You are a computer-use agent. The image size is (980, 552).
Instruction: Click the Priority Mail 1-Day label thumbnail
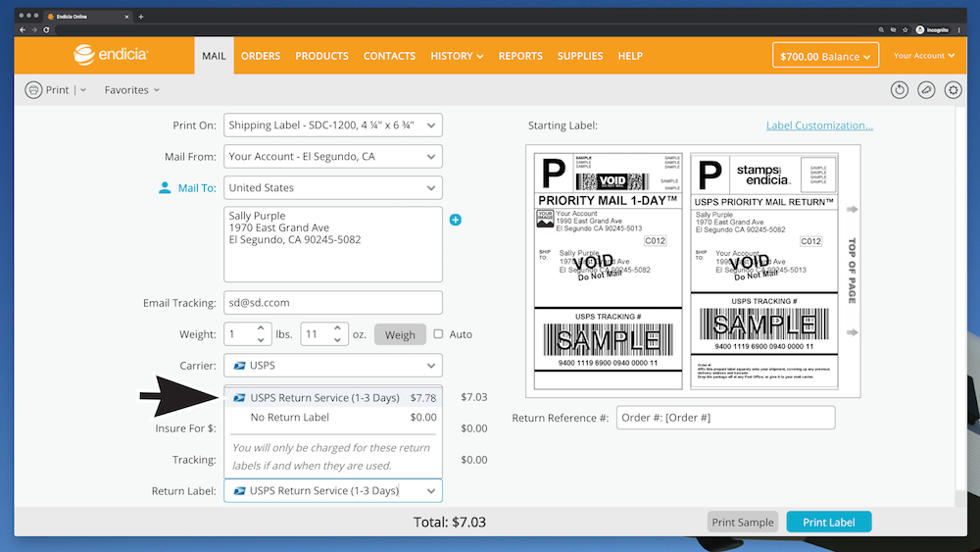tap(609, 271)
